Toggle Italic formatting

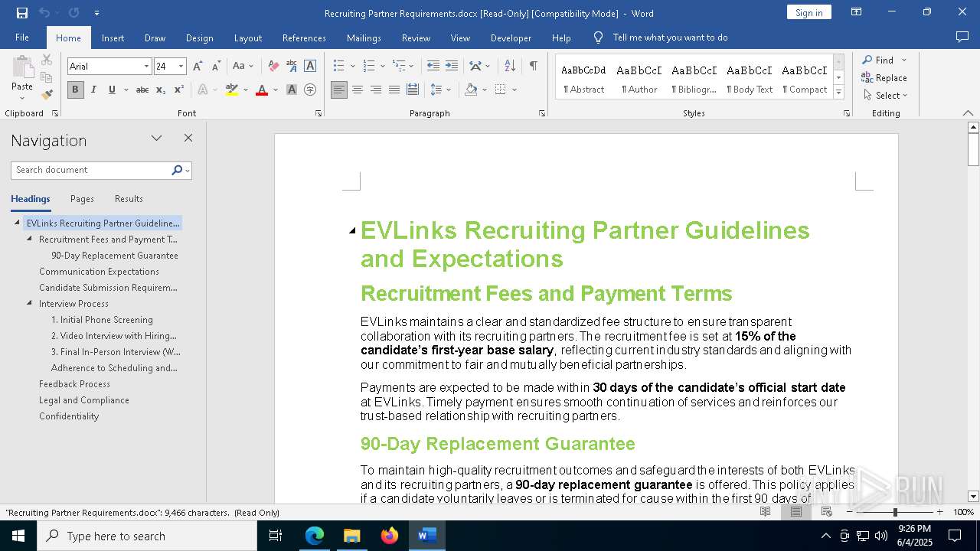(x=93, y=90)
